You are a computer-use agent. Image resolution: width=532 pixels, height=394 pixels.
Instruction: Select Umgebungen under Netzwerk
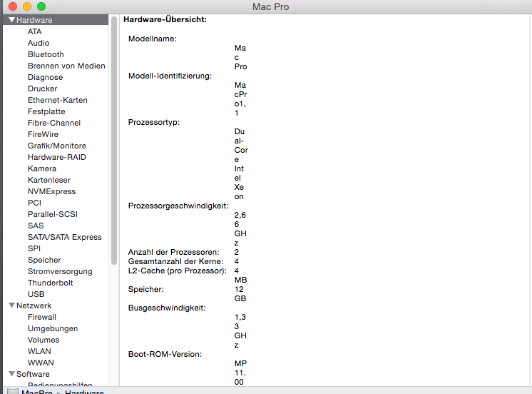(x=53, y=328)
